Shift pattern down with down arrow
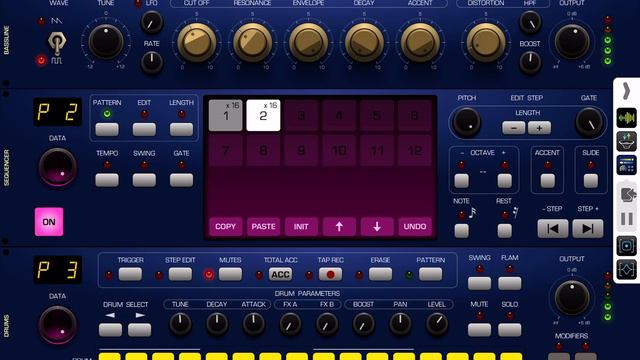640x360 pixels. (377, 227)
